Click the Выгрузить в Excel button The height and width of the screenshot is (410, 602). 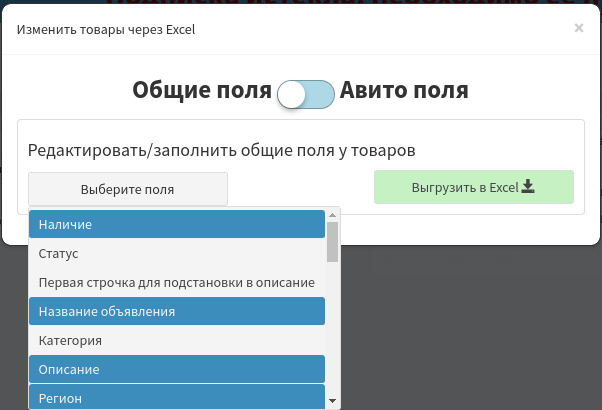(x=474, y=187)
